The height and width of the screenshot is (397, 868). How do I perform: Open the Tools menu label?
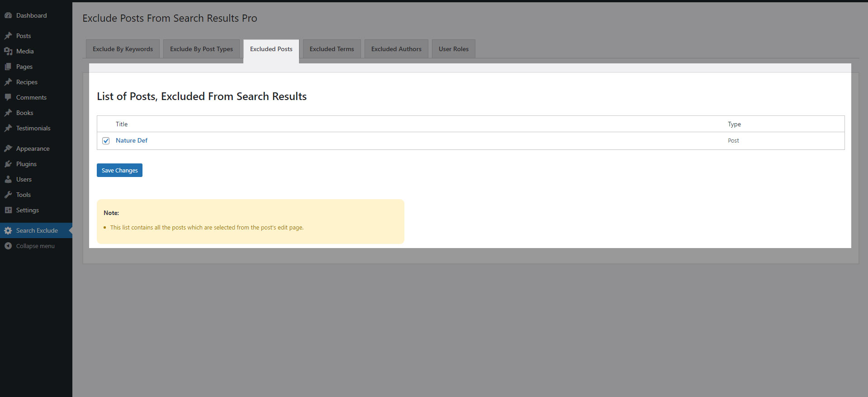click(24, 195)
